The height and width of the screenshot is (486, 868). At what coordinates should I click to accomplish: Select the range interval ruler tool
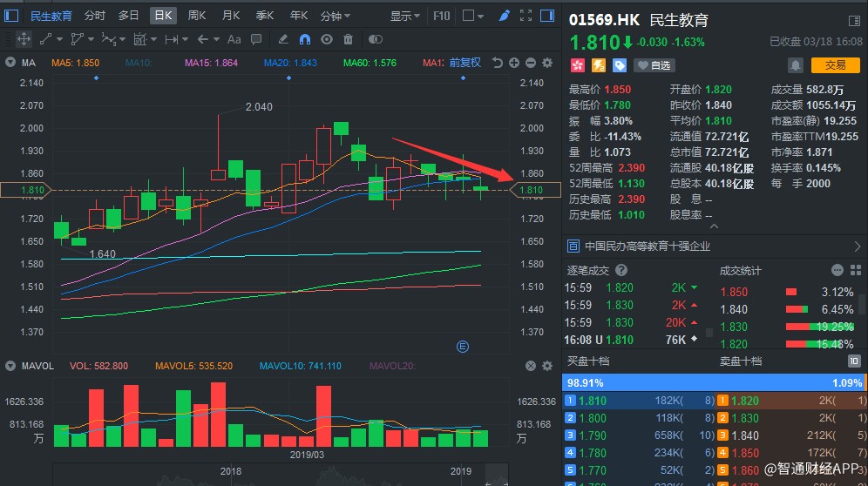point(172,39)
